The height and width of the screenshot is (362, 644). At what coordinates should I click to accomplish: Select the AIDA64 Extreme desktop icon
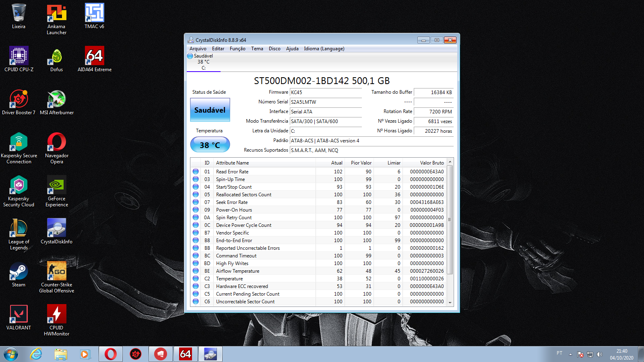95,59
